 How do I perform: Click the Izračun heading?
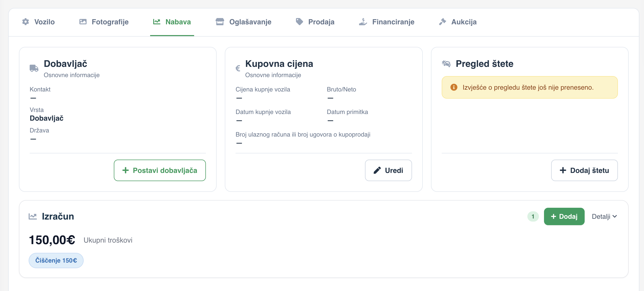coord(58,216)
